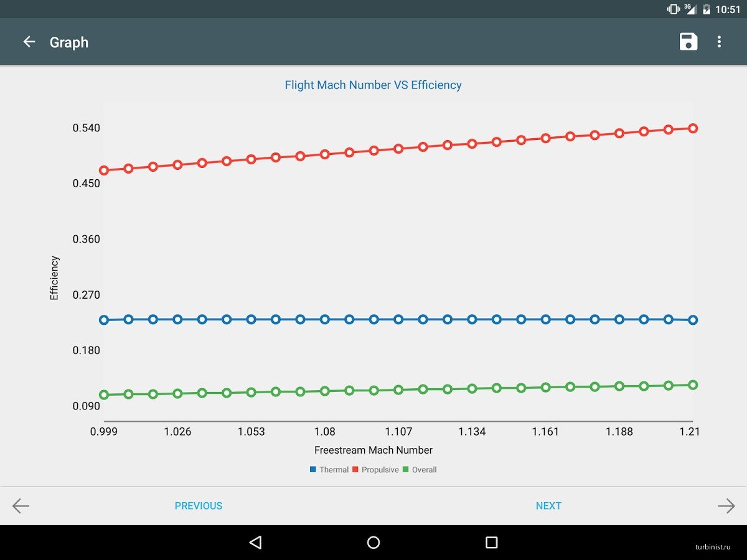Tap the Graph title in header

click(x=69, y=42)
